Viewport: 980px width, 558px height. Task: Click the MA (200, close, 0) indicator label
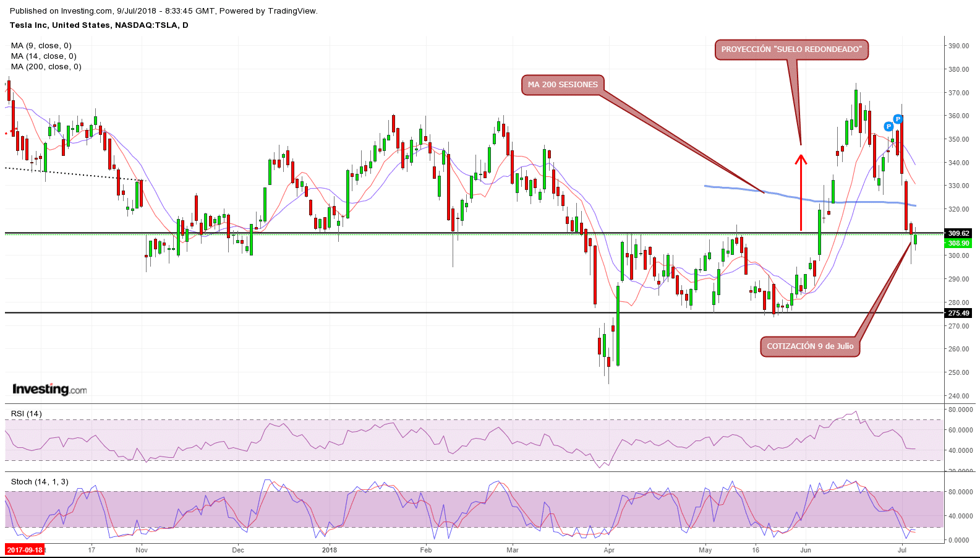point(46,67)
